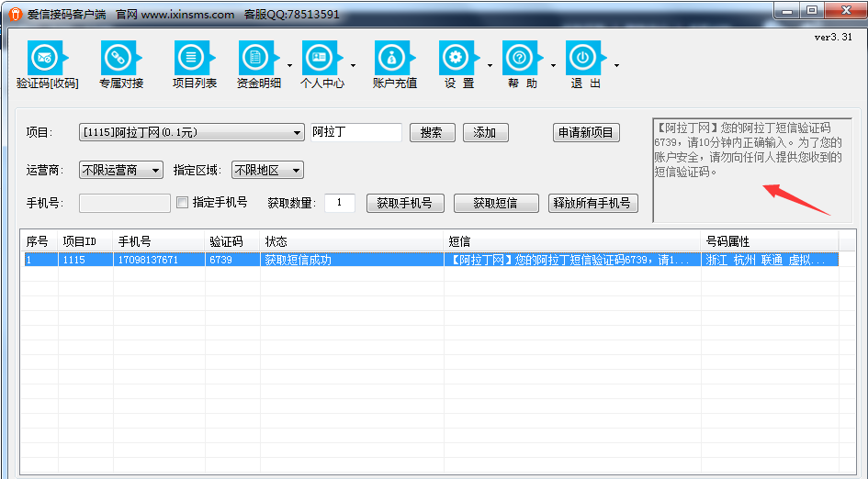The image size is (868, 479).
Task: Expand the 设置 dropdown arrow
Action: [490, 66]
